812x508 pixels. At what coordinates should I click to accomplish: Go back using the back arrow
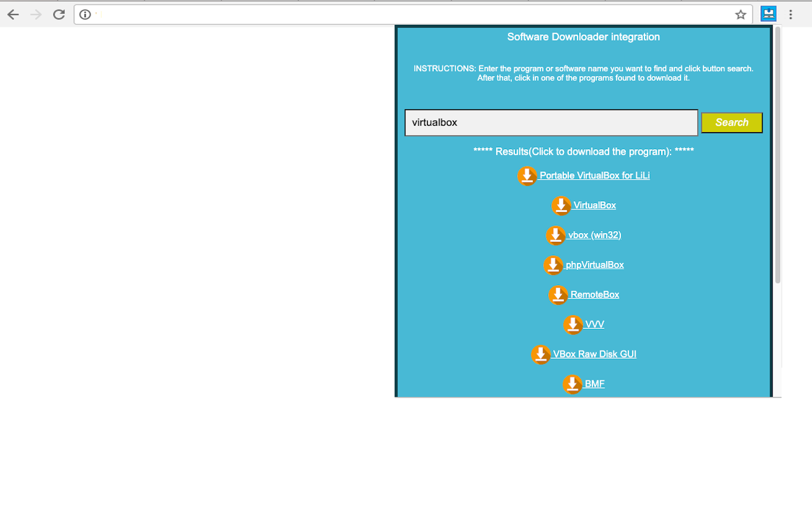pos(13,14)
